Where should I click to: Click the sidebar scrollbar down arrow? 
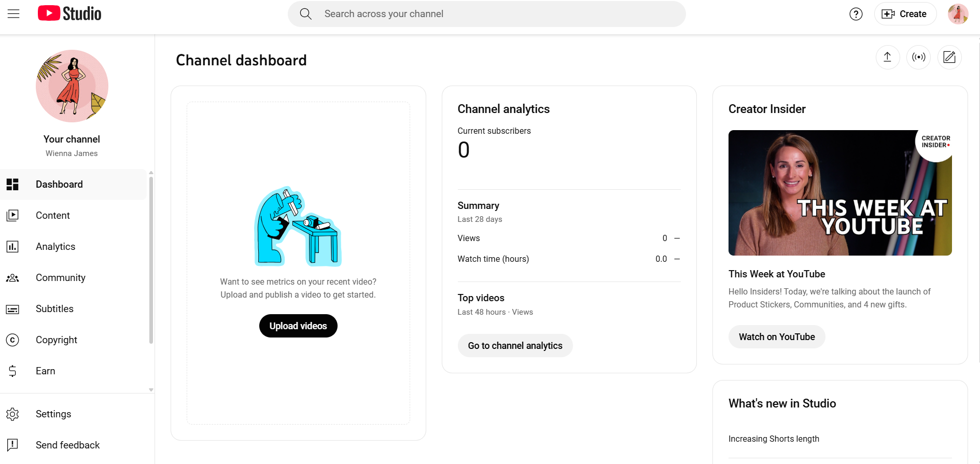pos(151,390)
